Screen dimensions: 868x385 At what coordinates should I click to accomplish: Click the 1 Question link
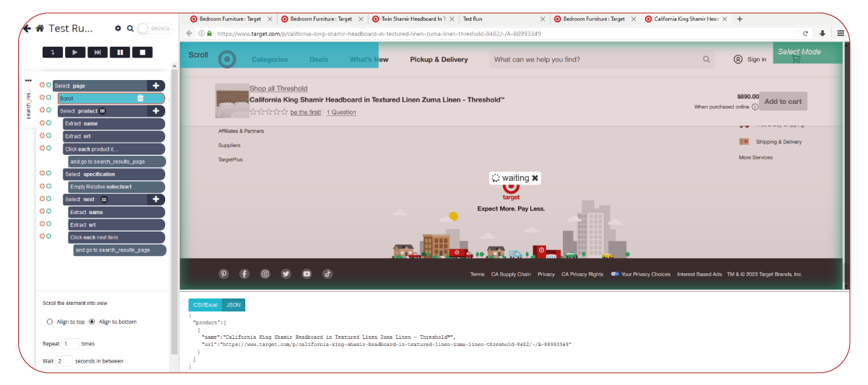click(x=341, y=112)
